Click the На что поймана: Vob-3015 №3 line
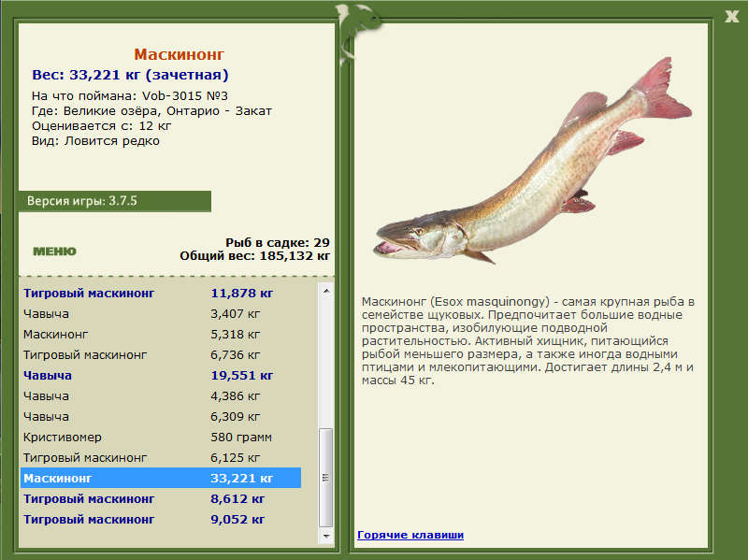Image resolution: width=748 pixels, height=560 pixels. (130, 96)
